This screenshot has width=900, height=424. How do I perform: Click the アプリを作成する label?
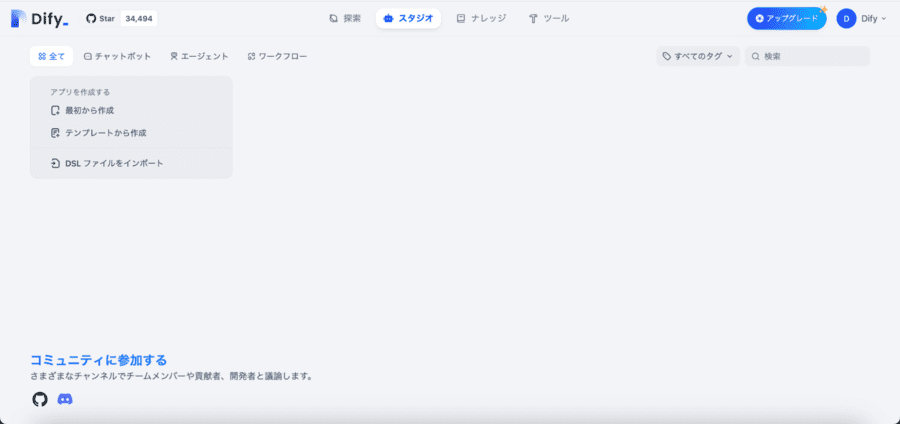[80, 92]
